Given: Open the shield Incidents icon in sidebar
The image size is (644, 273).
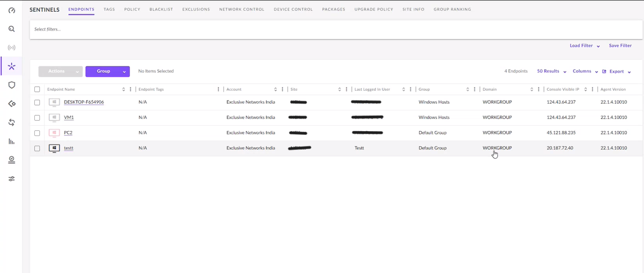Looking at the screenshot, I should click(11, 85).
